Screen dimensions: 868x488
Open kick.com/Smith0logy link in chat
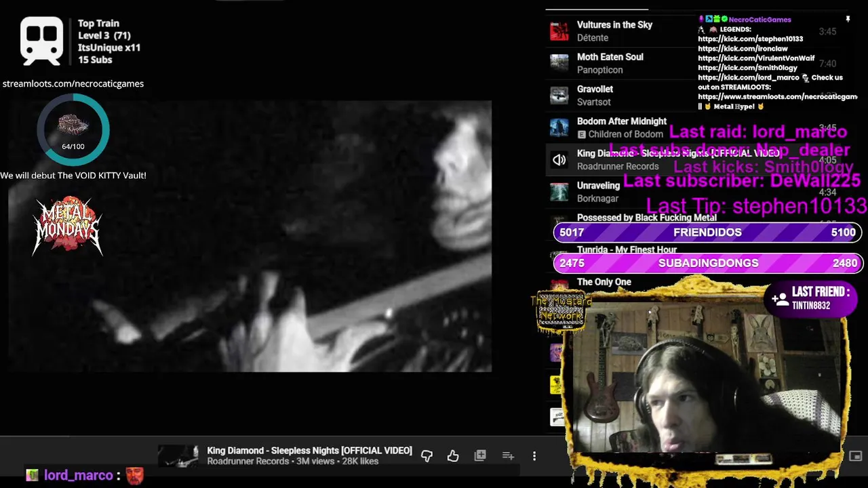(747, 68)
